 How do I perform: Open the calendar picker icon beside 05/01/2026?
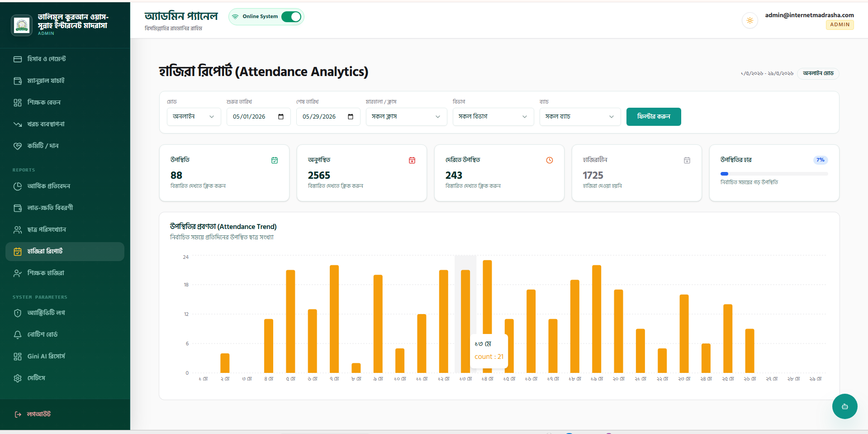pos(281,117)
